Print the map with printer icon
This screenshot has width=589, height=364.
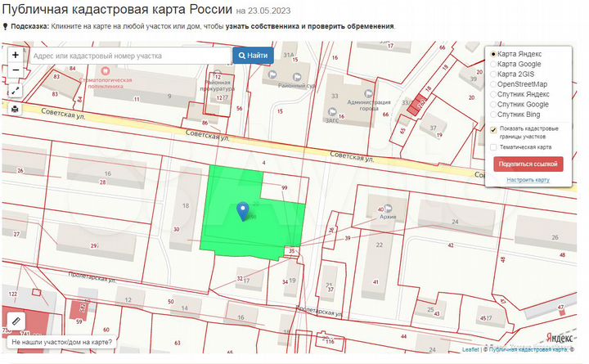click(16, 110)
